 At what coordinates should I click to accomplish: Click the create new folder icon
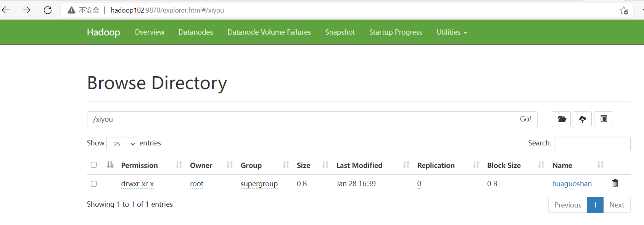561,119
